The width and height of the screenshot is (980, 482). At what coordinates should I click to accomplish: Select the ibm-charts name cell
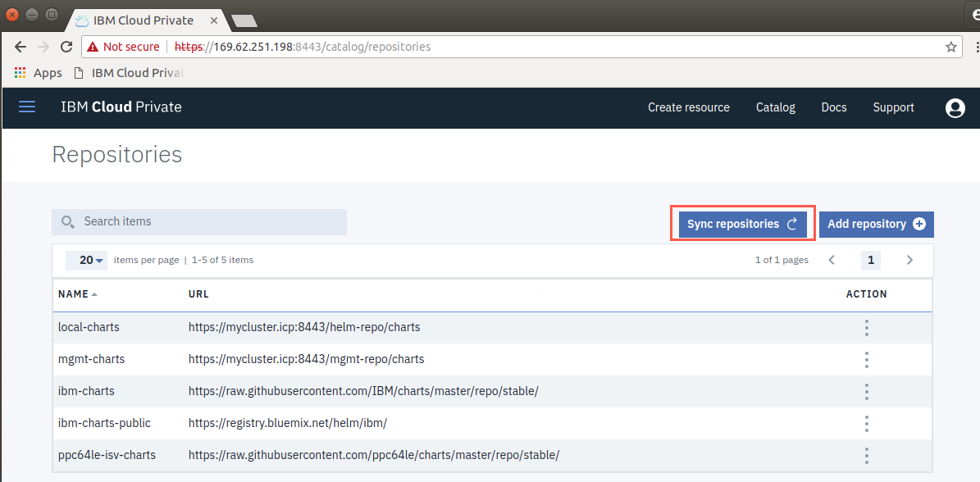point(86,392)
